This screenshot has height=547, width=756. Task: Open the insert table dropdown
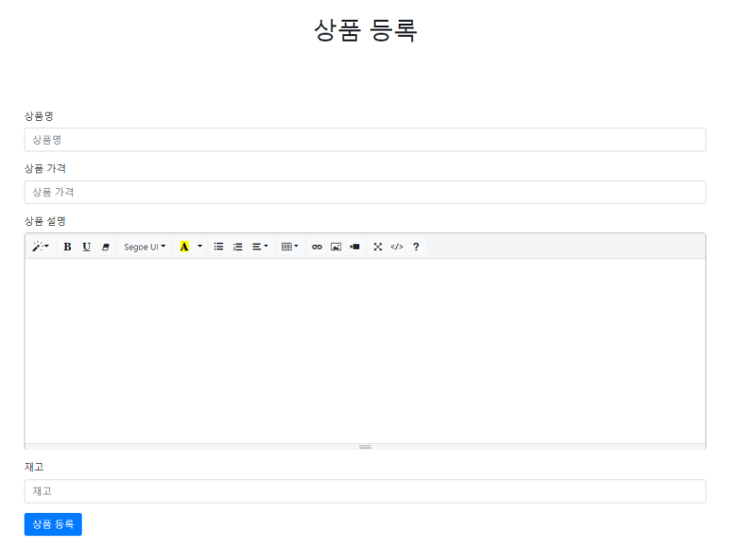tap(290, 247)
